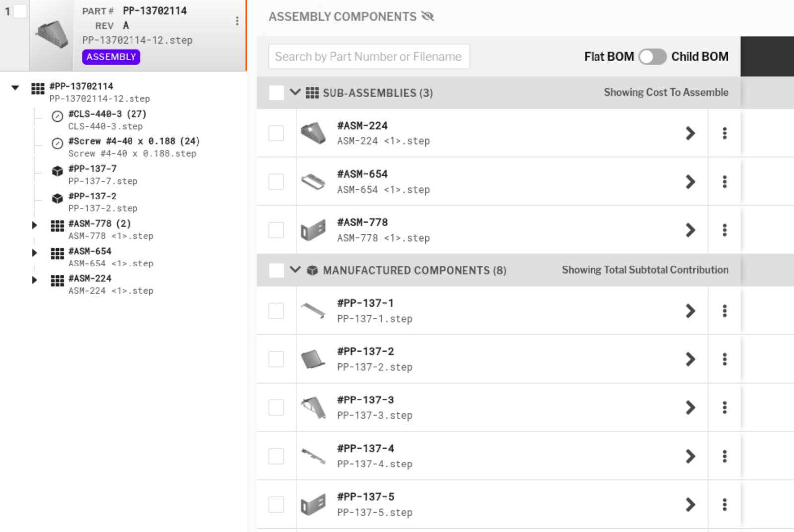Open three-dot menu for PP-137-1 row

725,311
